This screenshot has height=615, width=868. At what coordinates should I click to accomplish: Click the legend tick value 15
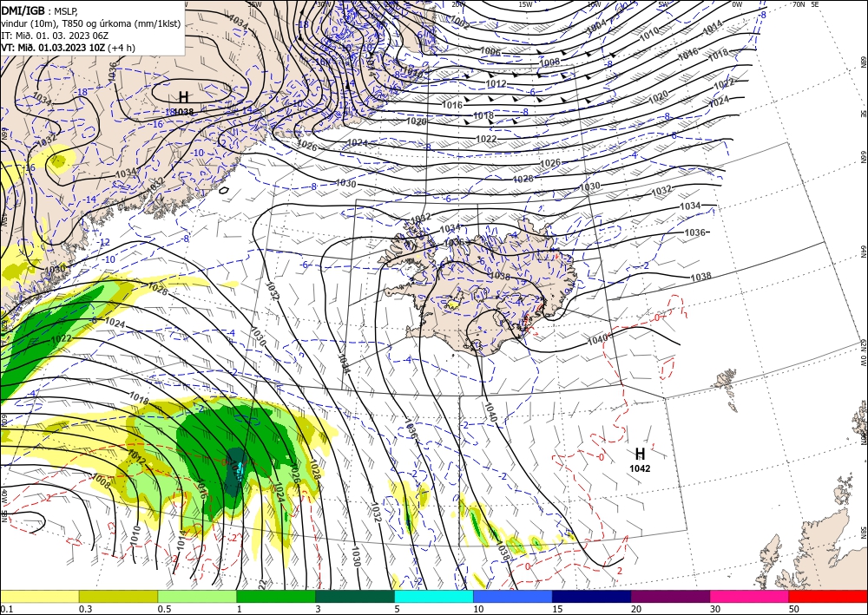[557, 609]
